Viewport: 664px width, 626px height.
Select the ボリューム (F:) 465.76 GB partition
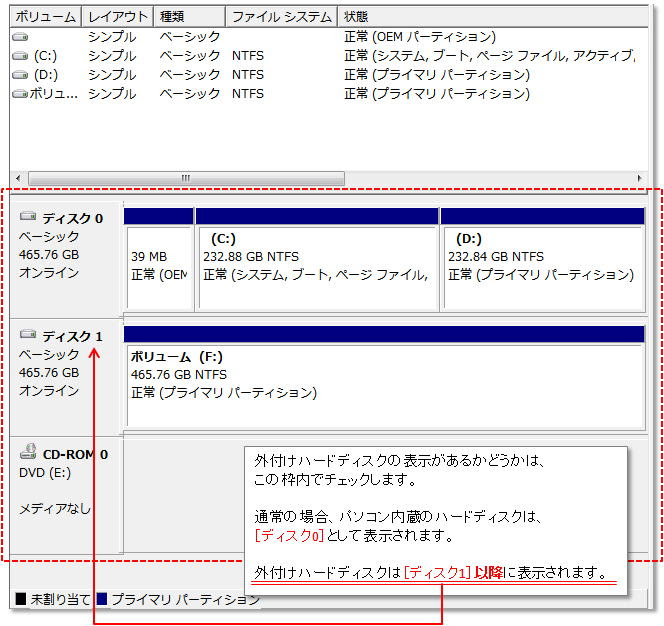tap(385, 378)
